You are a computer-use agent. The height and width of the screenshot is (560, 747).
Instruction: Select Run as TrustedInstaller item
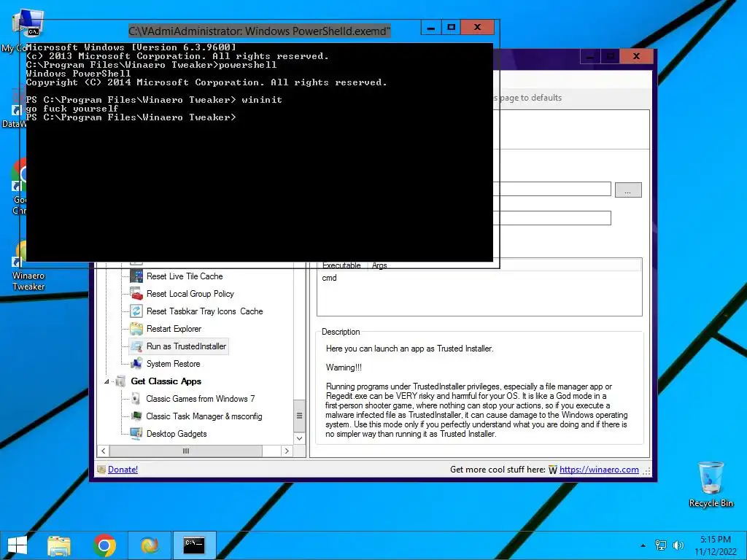click(186, 346)
